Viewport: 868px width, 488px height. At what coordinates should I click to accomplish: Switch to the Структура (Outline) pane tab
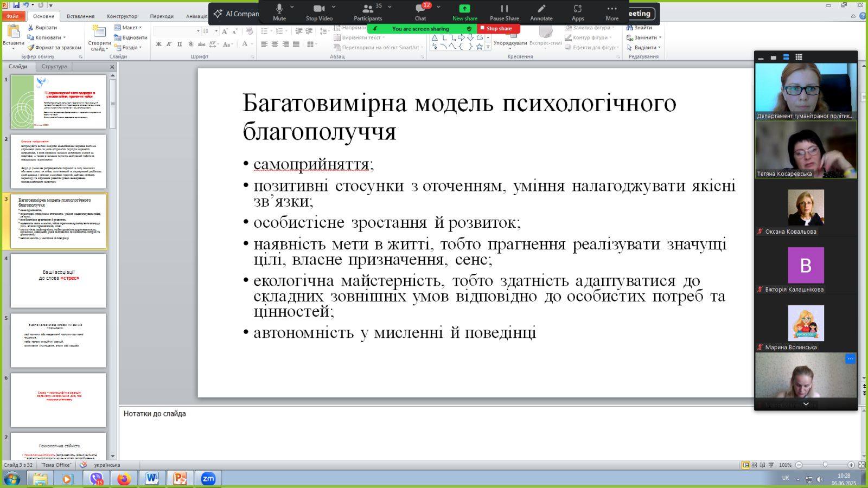click(x=54, y=67)
